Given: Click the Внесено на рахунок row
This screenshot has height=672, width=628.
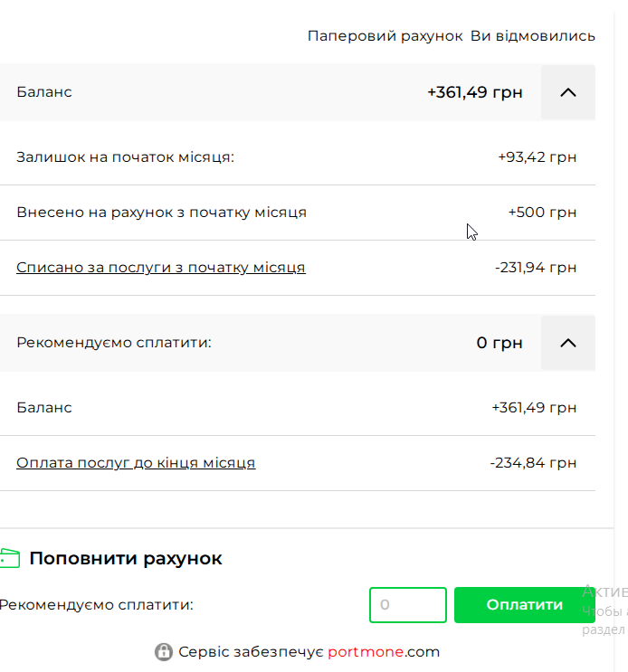Looking at the screenshot, I should click(x=298, y=213).
